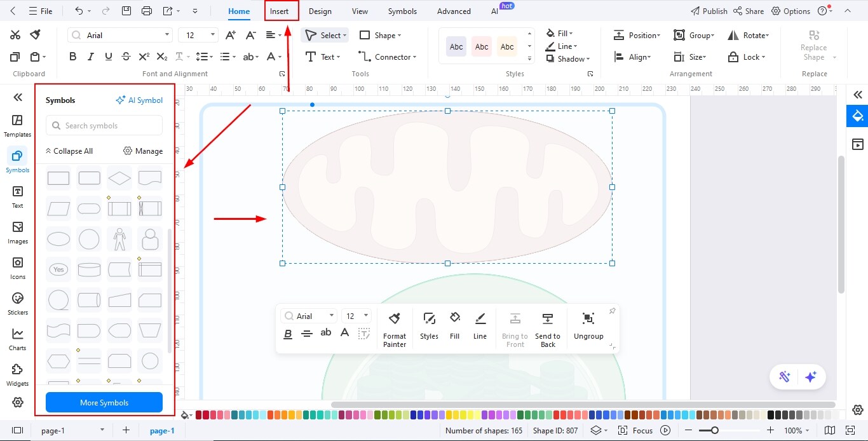The height and width of the screenshot is (441, 868).
Task: Toggle italic formatting
Action: click(90, 56)
